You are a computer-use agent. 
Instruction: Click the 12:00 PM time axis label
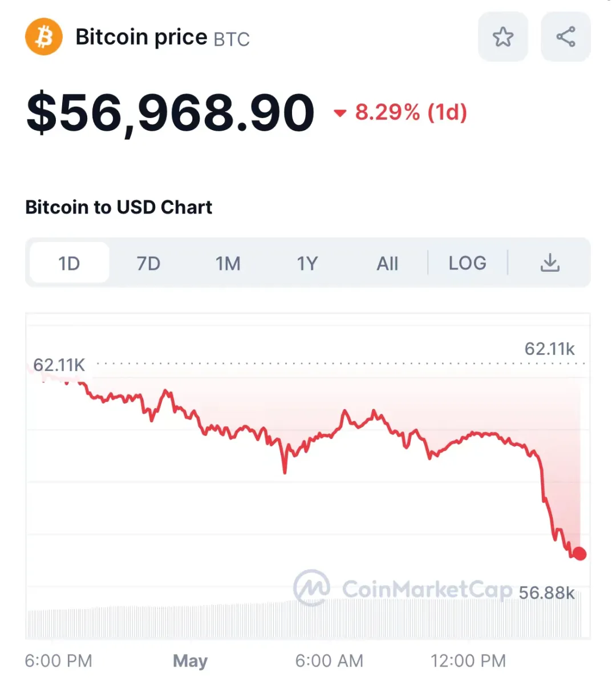click(x=468, y=660)
